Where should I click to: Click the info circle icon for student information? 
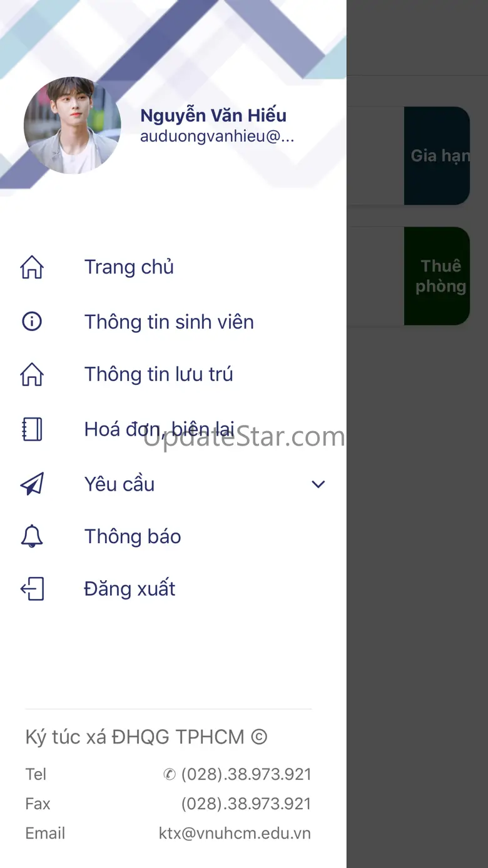tap(32, 322)
